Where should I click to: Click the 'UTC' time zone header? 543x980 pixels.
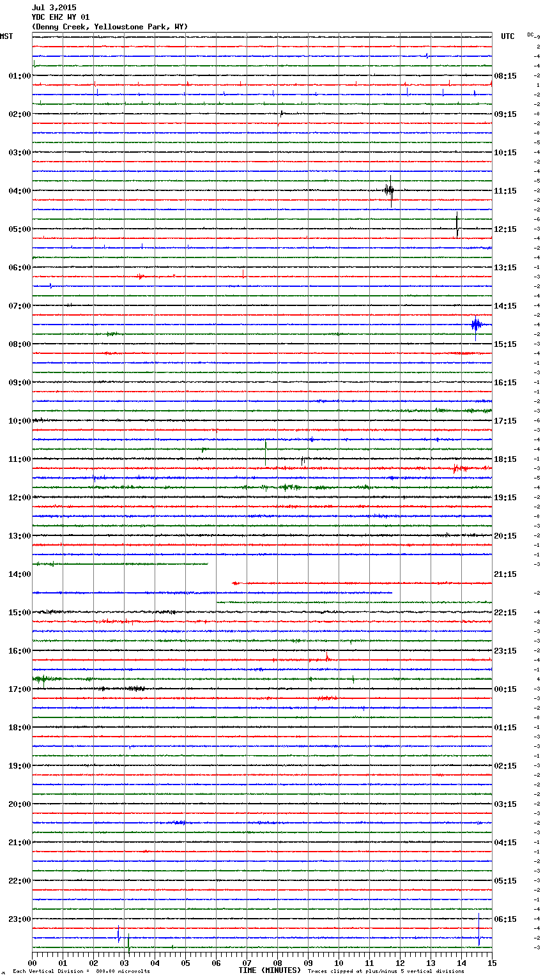(x=508, y=36)
